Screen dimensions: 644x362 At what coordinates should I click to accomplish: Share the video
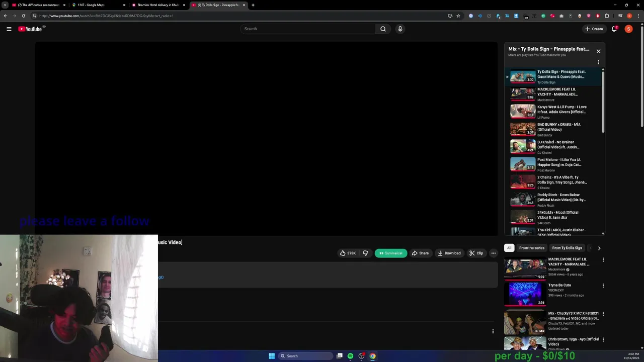420,253
